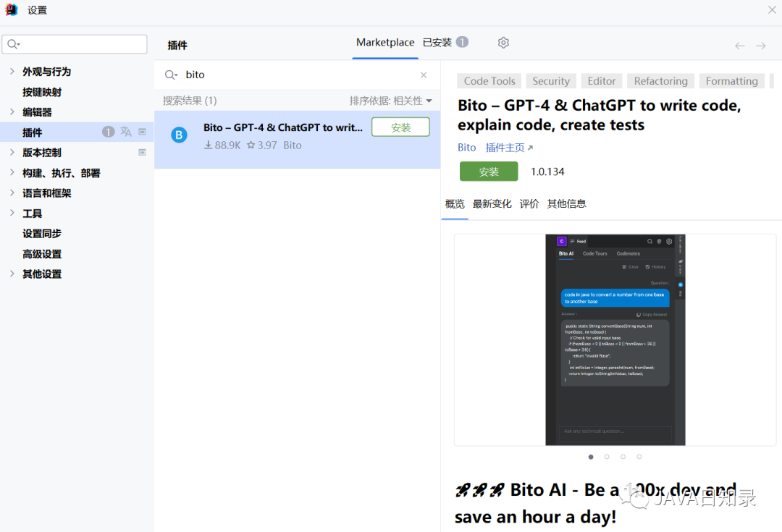Open the 排序依据: 相关性 sort dropdown

click(390, 101)
